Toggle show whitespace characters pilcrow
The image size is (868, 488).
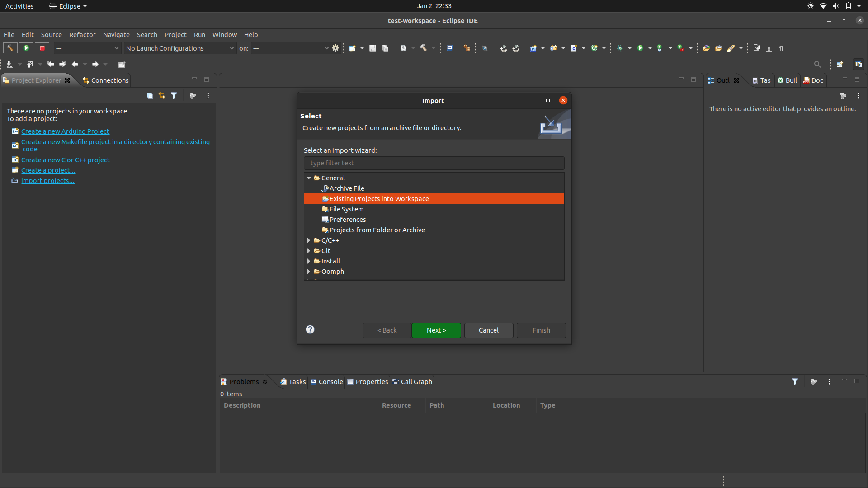pos(781,48)
